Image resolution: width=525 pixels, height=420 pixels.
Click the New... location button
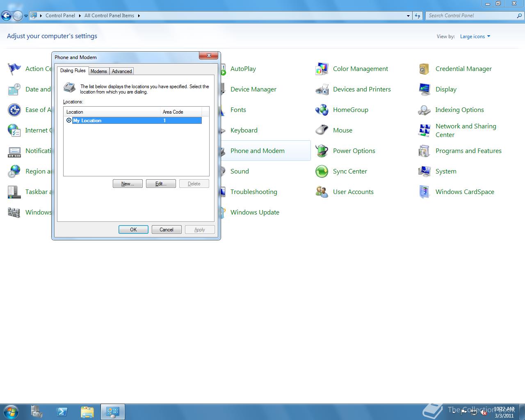click(128, 184)
